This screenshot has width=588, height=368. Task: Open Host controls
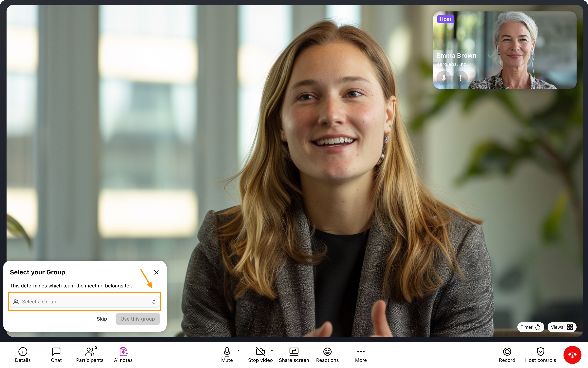[x=540, y=355]
